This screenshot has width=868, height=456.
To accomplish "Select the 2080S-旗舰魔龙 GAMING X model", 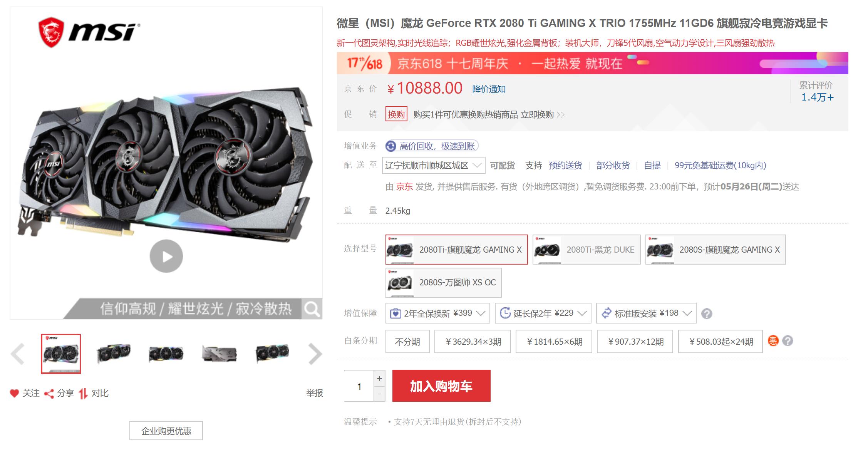I will pyautogui.click(x=716, y=250).
